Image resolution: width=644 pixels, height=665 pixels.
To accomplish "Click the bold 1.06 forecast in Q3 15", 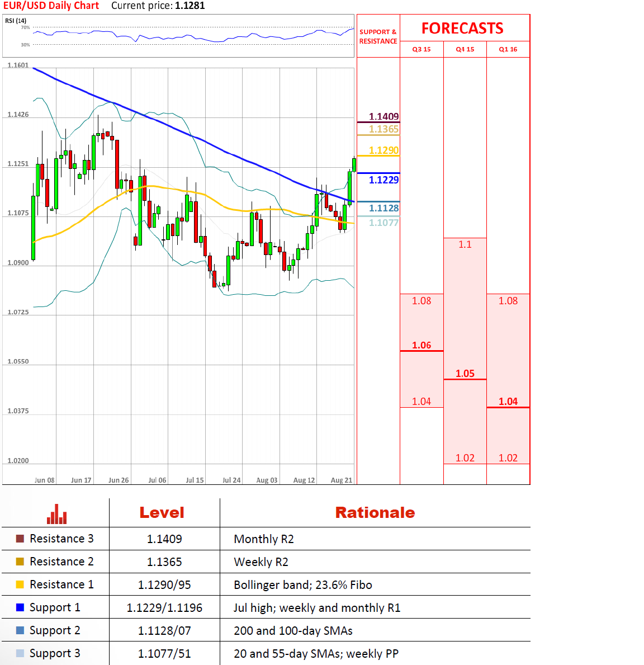I will 422,345.
